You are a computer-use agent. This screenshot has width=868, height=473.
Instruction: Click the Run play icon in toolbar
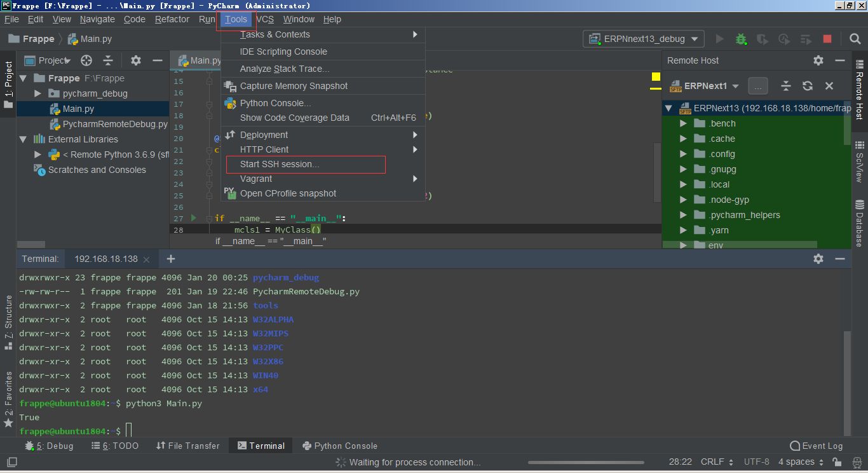click(x=719, y=39)
